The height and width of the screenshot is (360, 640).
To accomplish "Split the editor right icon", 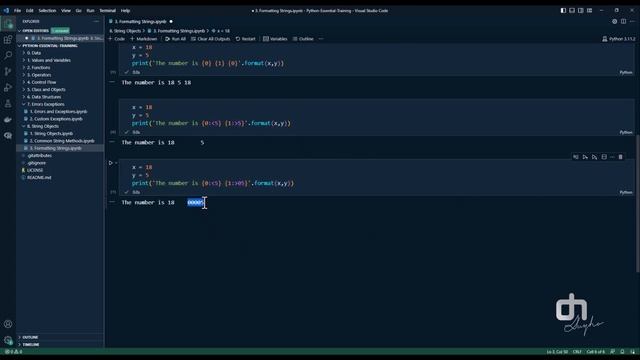I will (x=623, y=21).
